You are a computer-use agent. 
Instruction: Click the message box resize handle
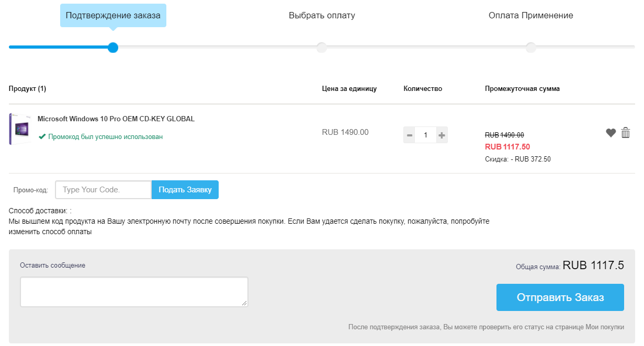pos(244,303)
